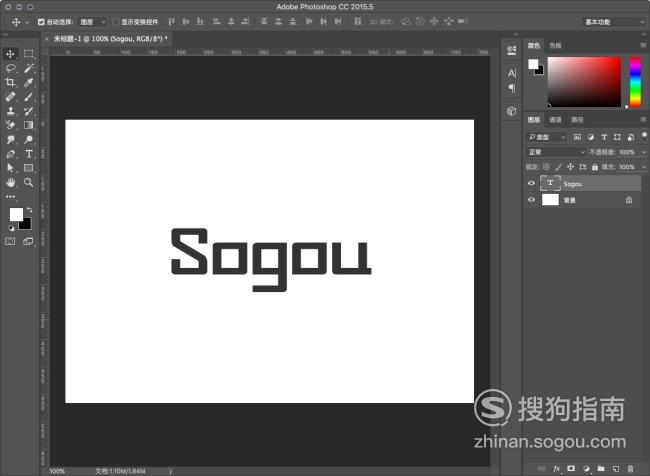
Task: Select the Clone Stamp tool
Action: click(10, 111)
